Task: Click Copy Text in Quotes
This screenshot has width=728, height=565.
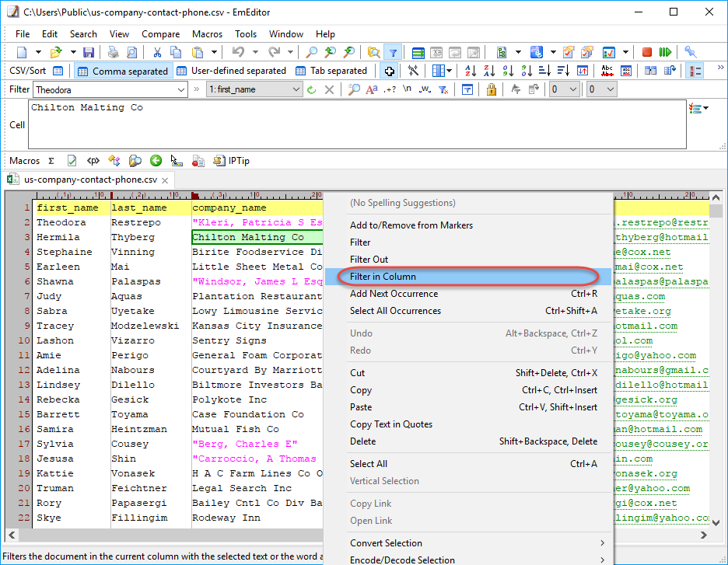Action: point(467,424)
